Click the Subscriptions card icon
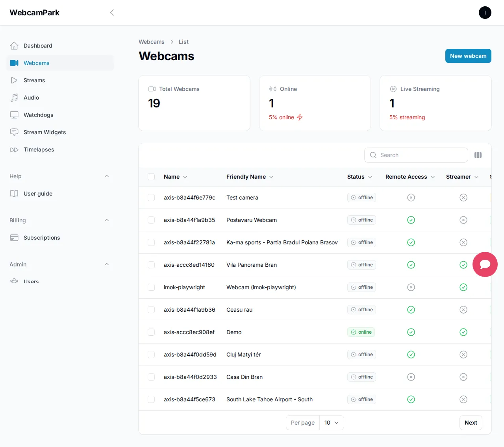504x447 pixels. click(14, 238)
